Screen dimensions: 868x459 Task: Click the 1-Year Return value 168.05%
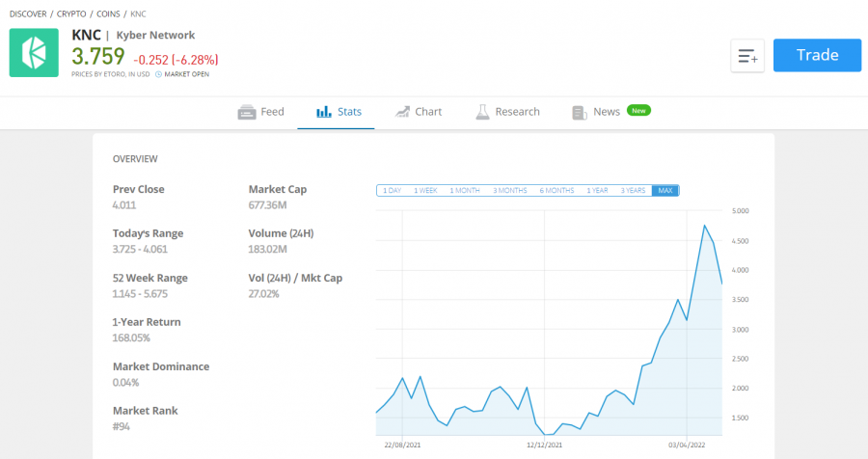point(131,337)
